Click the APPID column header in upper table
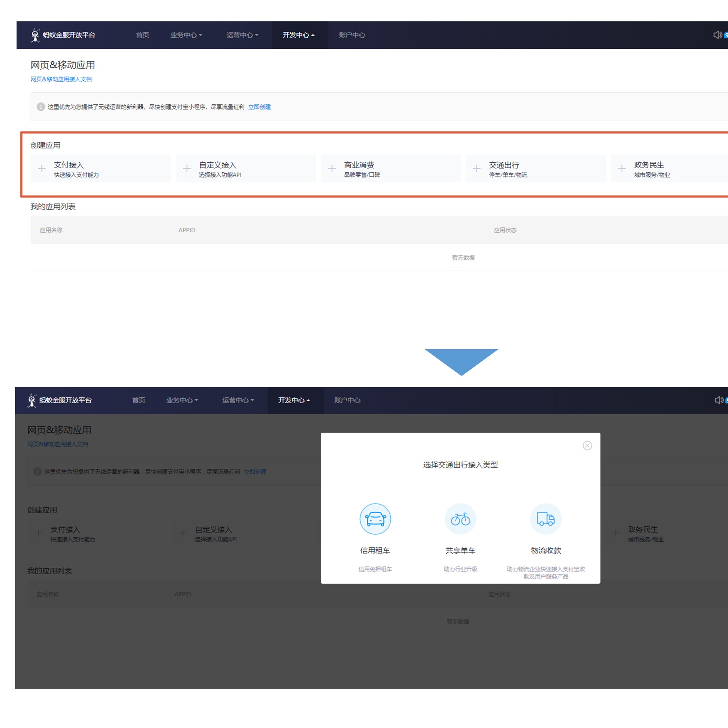Image resolution: width=728 pixels, height=728 pixels. click(x=186, y=230)
